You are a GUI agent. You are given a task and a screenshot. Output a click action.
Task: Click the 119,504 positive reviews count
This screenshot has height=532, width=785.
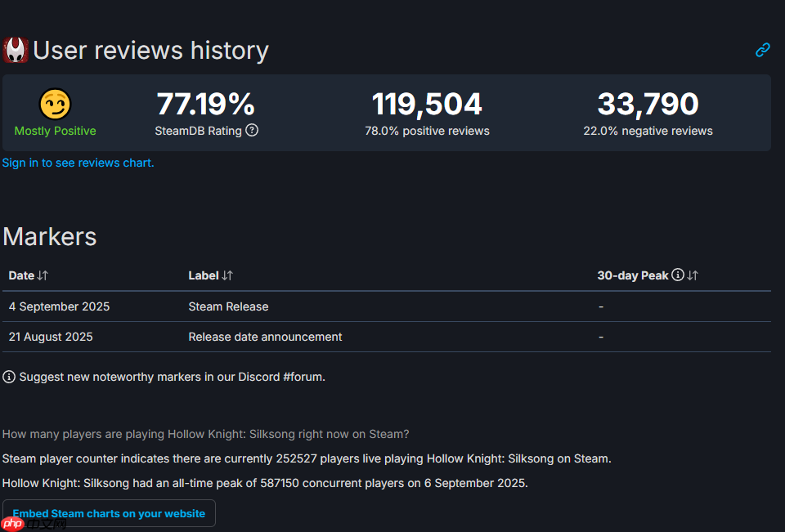click(427, 105)
